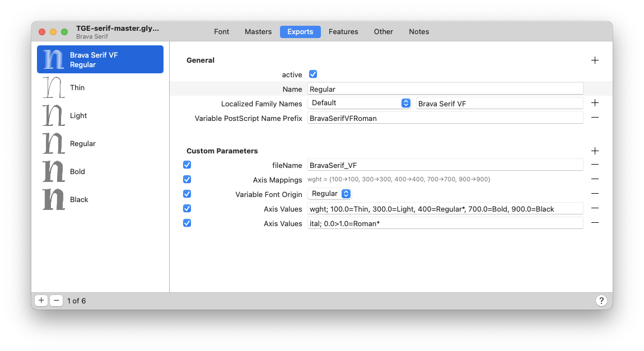Open help with the question mark button

coord(601,301)
